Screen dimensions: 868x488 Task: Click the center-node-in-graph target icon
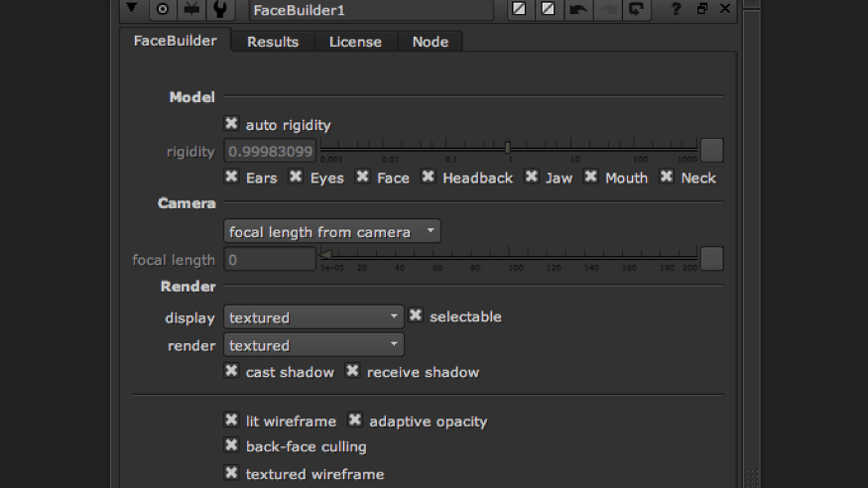[163, 9]
